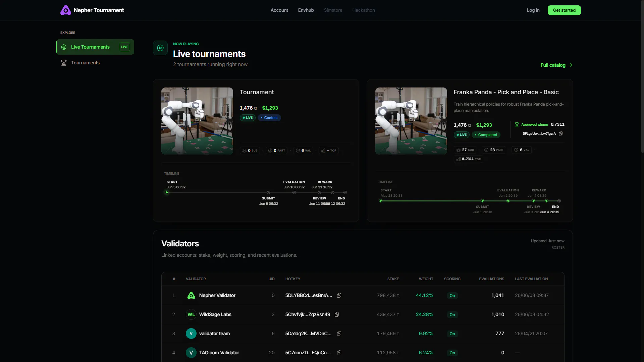644x362 pixels.
Task: Toggle the TAO.com Validator scoring On badge
Action: [x=452, y=353]
